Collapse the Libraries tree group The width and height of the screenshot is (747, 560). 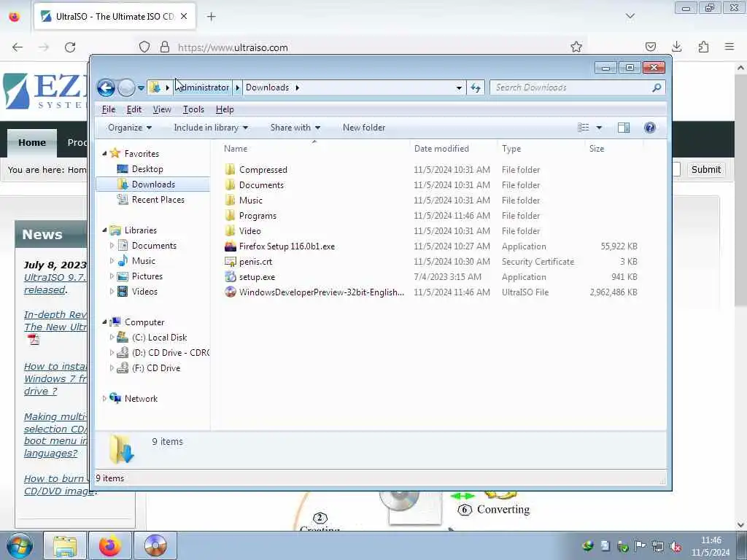point(104,230)
